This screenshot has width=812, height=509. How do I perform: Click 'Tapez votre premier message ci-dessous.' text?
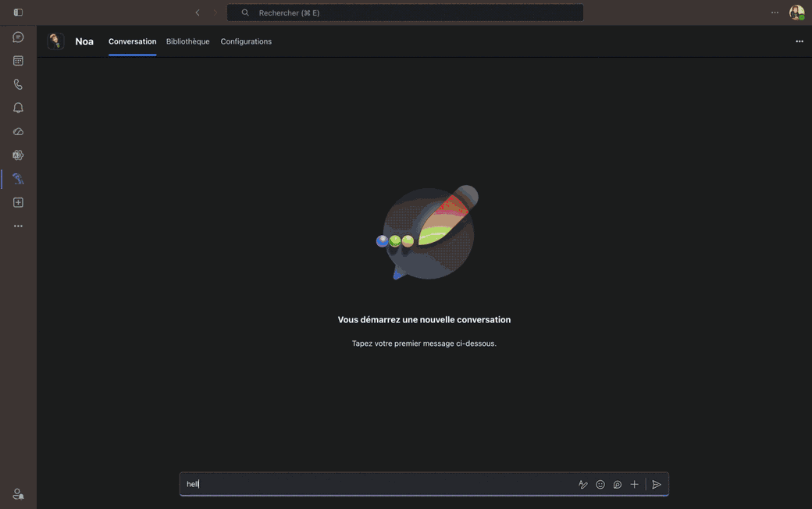(424, 343)
